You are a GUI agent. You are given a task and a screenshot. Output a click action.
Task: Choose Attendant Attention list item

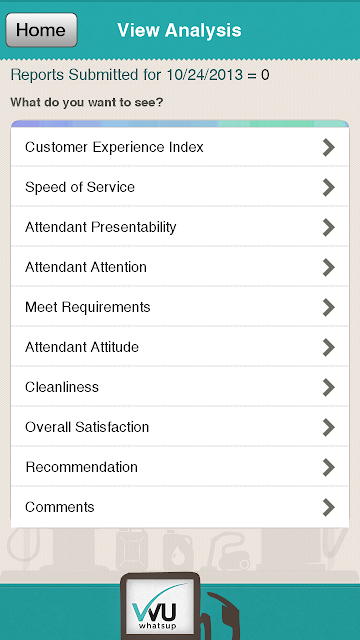click(180, 267)
